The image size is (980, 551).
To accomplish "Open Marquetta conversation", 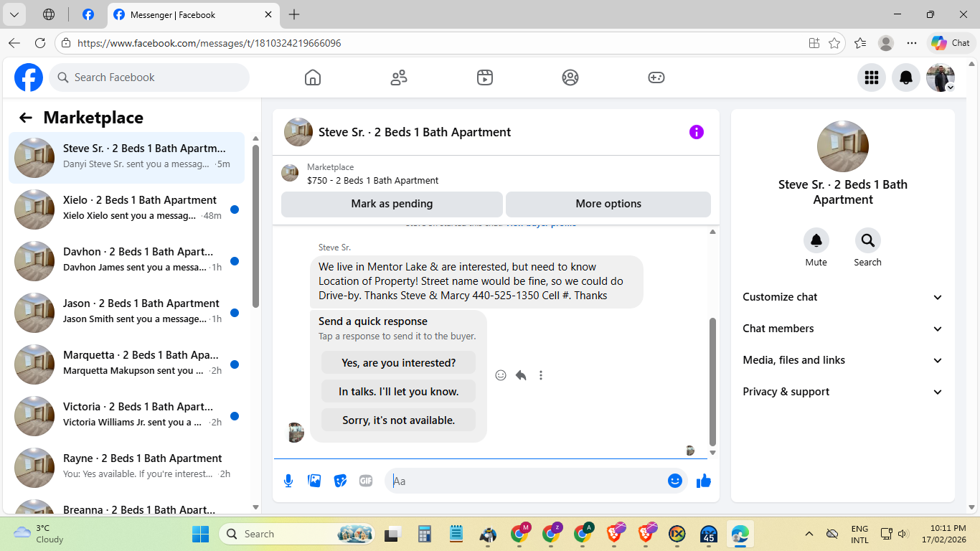I will (x=126, y=364).
